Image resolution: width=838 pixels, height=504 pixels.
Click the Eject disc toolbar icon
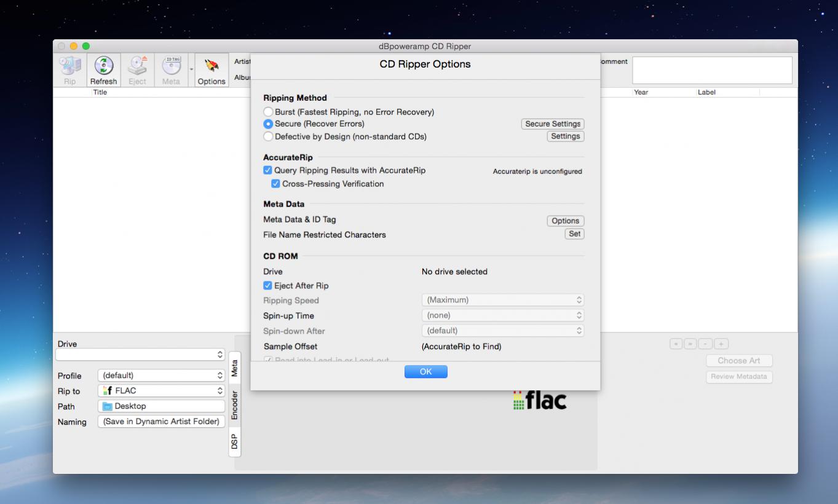[137, 66]
